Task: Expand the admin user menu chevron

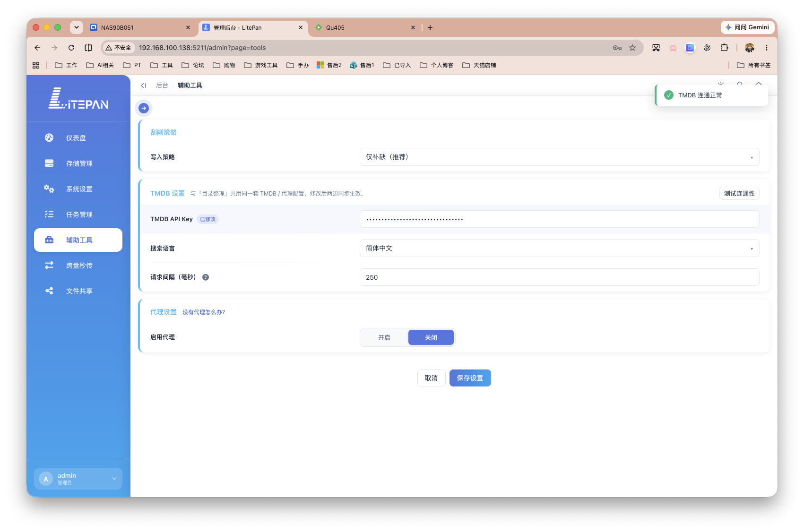Action: coord(114,479)
